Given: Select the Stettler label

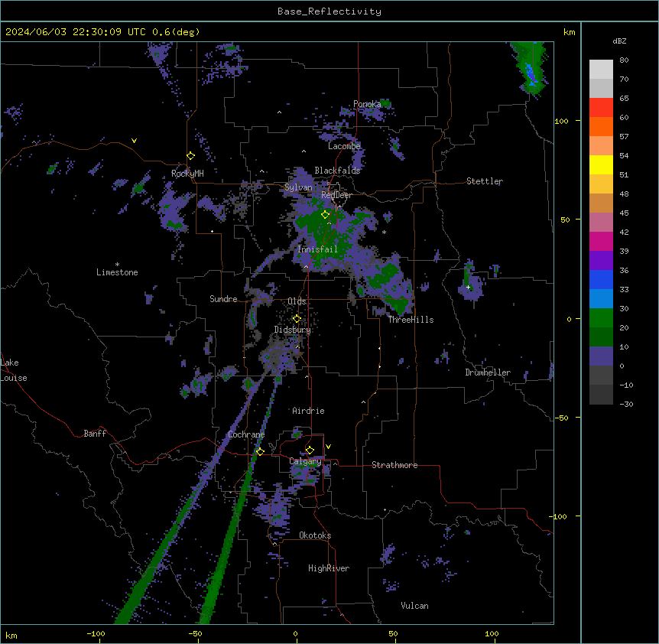Looking at the screenshot, I should 485,181.
